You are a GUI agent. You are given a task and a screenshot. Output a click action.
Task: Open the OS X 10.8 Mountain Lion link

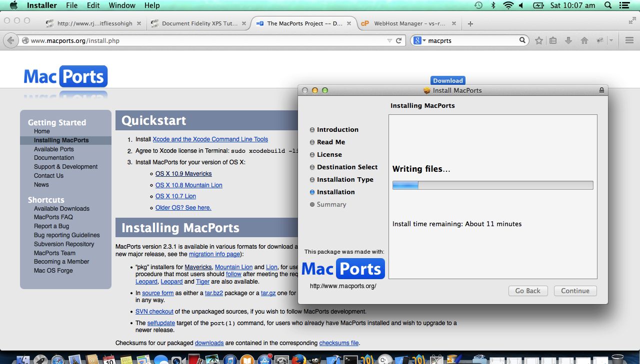189,185
